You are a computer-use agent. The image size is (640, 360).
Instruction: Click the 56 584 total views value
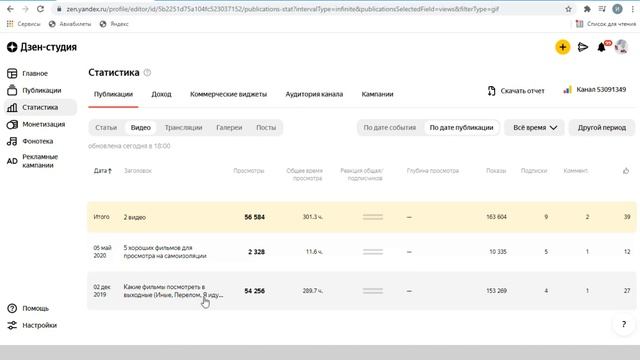254,217
